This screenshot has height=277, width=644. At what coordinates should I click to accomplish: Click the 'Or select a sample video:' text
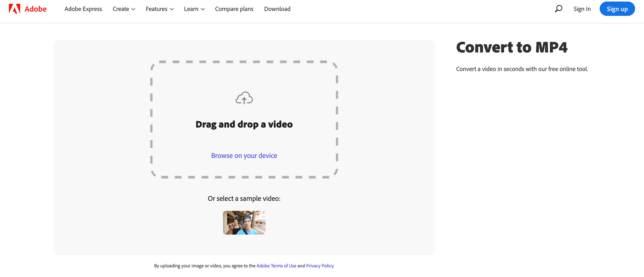tap(244, 199)
